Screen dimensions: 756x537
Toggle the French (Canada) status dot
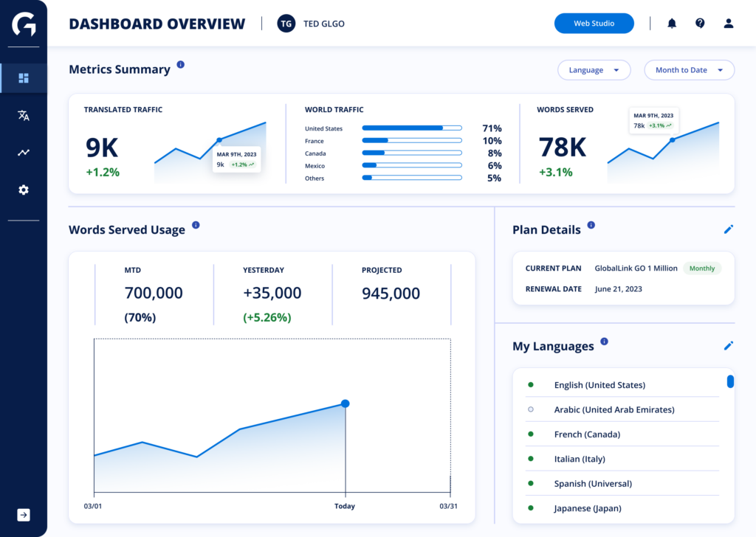(531, 434)
